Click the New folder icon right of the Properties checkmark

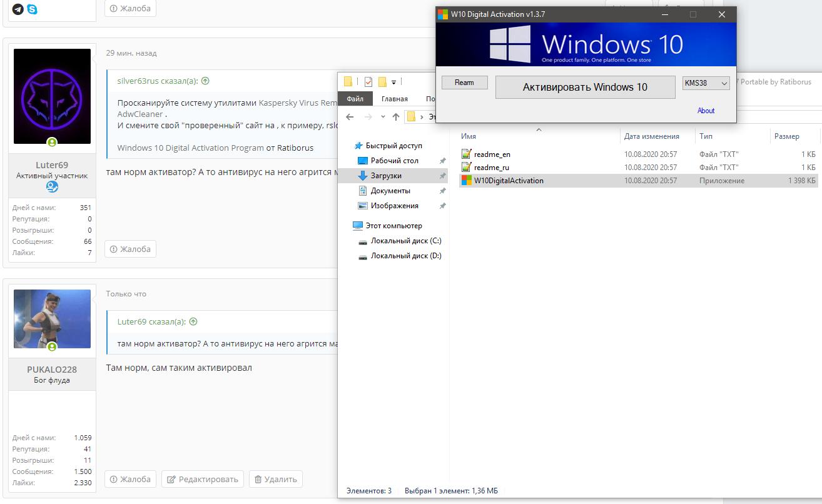[382, 82]
